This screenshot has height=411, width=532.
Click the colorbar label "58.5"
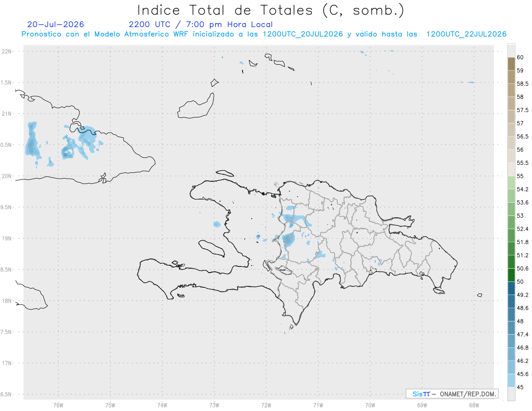(x=522, y=84)
